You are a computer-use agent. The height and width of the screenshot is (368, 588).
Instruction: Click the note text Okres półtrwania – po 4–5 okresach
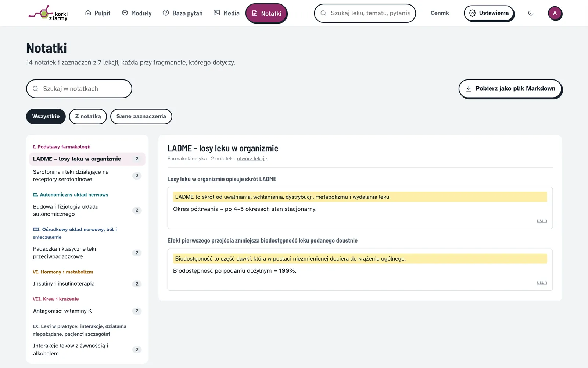coord(245,209)
